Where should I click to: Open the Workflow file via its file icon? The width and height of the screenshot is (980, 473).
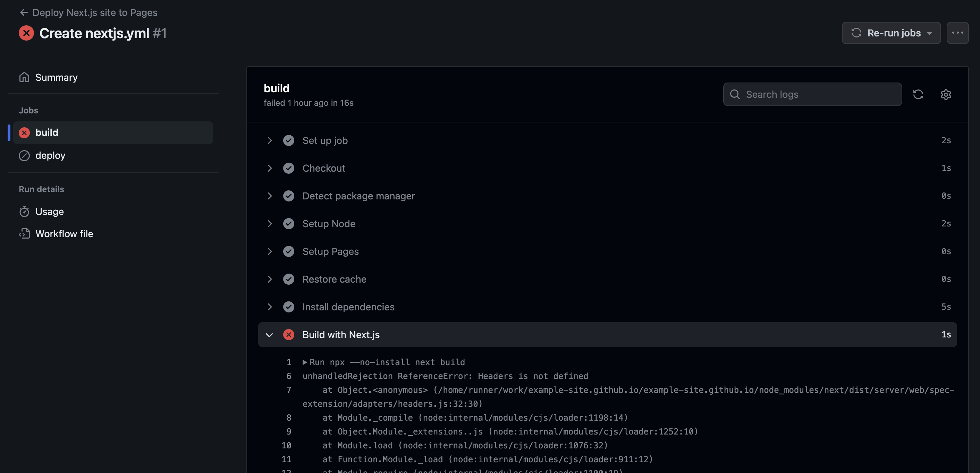pyautogui.click(x=24, y=233)
